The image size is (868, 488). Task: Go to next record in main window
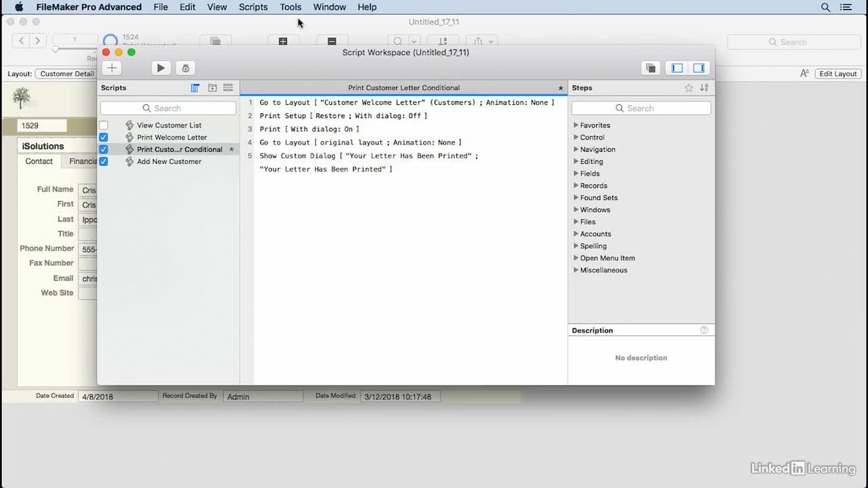(x=38, y=41)
